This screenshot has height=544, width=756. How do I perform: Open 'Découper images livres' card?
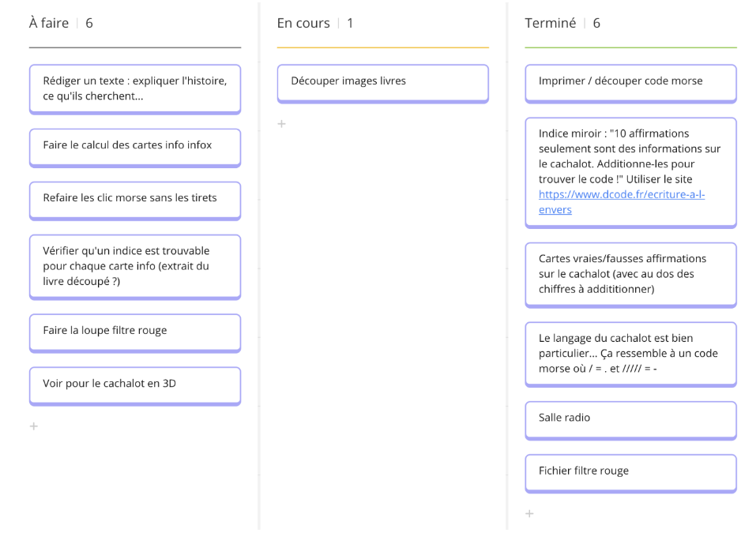pyautogui.click(x=382, y=81)
